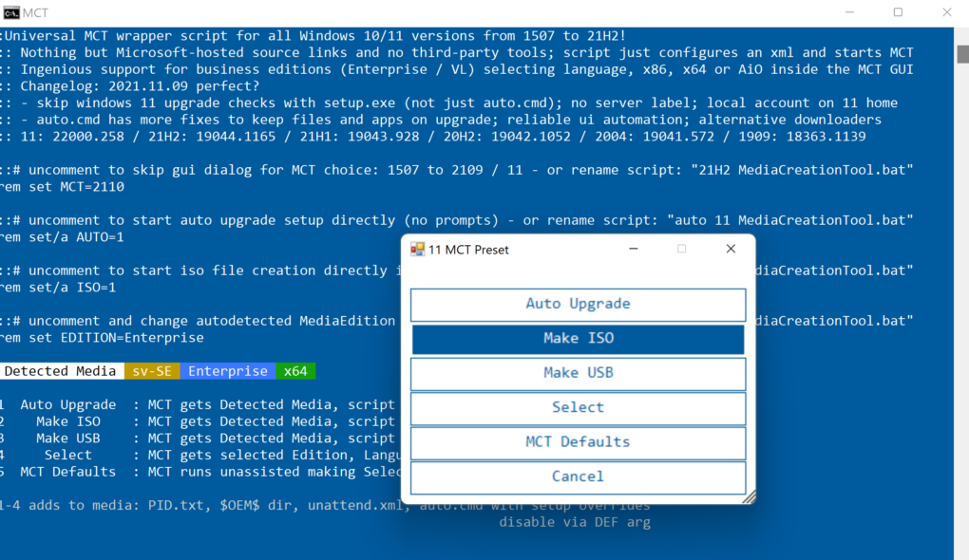969x560 pixels.
Task: Click the Auto Upgrade preset button
Action: (578, 305)
